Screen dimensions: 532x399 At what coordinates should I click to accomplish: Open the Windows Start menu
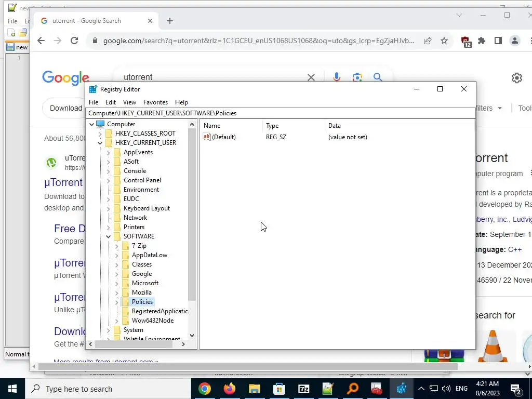point(12,389)
